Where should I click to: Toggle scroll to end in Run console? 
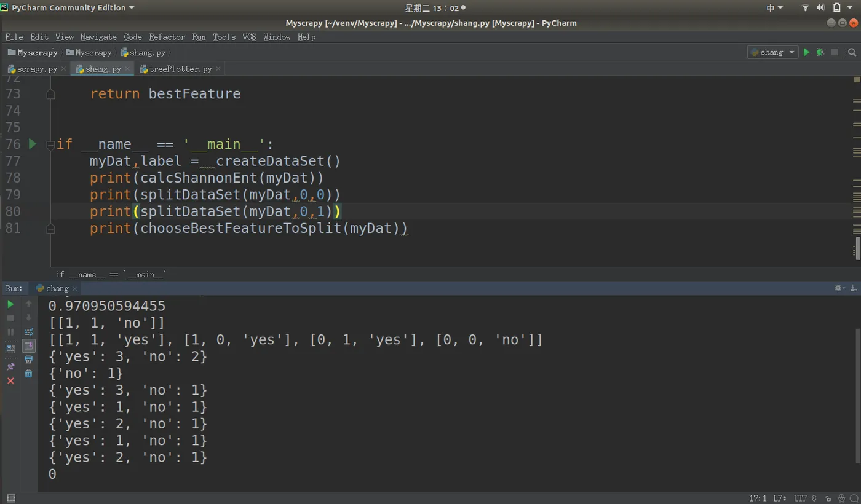(28, 346)
